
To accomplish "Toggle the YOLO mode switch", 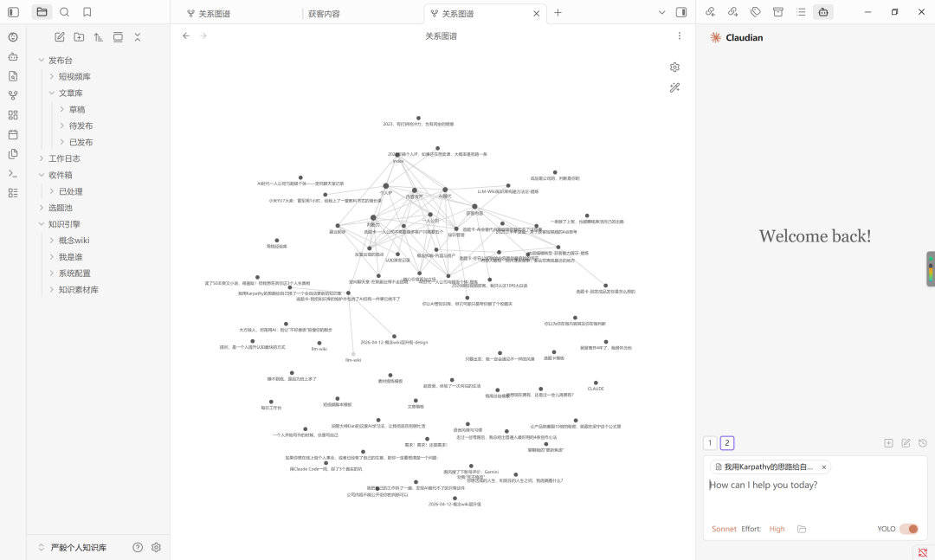I will [x=908, y=529].
